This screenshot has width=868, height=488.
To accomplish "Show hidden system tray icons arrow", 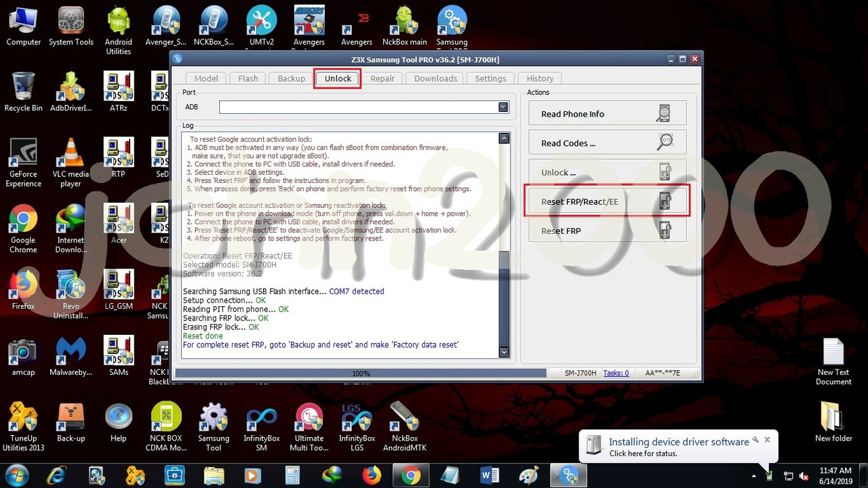I will 753,476.
